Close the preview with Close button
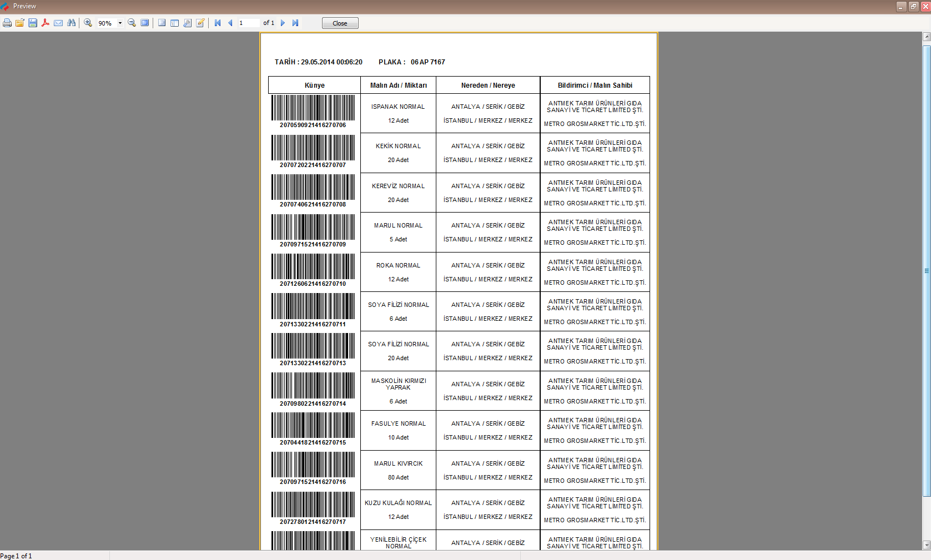The image size is (931, 560). tap(340, 23)
